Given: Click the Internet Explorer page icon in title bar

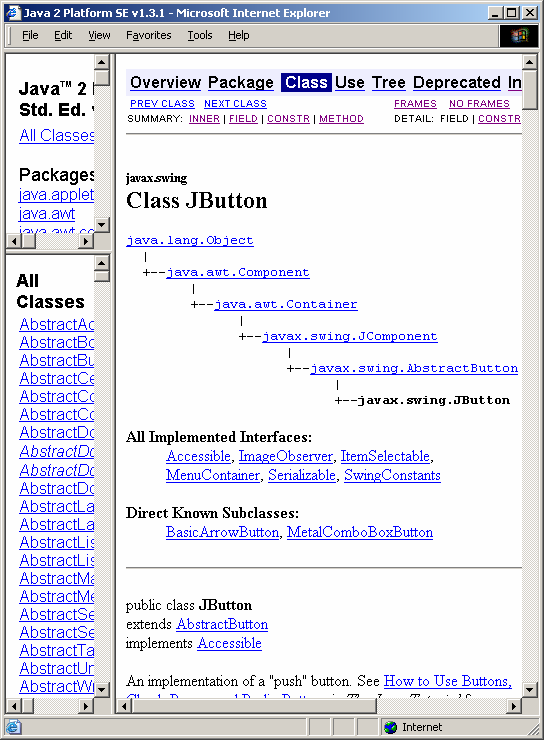Looking at the screenshot, I should pos(13,13).
